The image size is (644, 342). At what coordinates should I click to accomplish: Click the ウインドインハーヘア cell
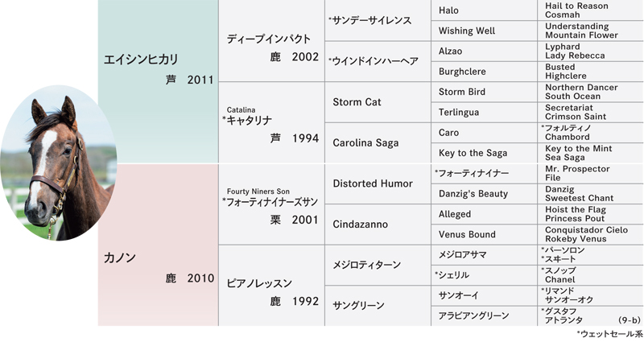click(x=378, y=61)
